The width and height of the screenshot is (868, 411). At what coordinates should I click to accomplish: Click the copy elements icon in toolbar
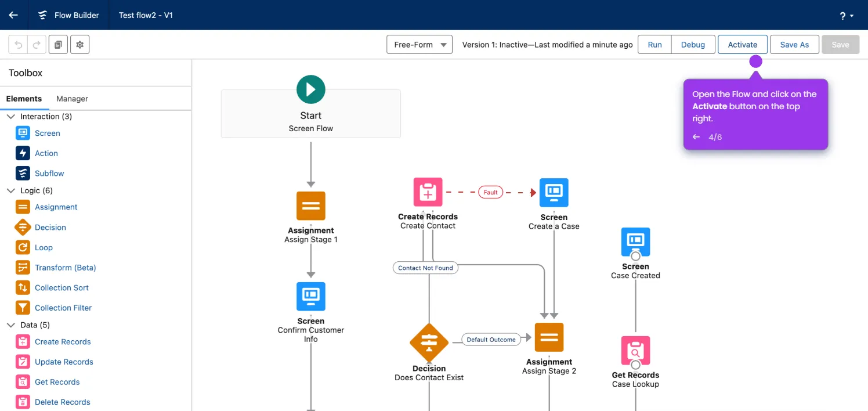(58, 44)
